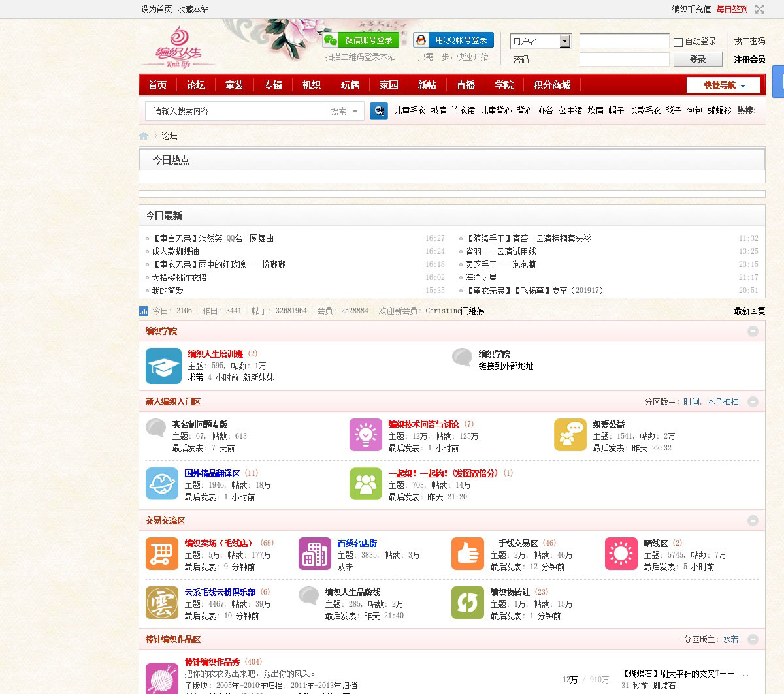Click the thumbs-up icon for 二手线交易区
Viewport: 784px width, 694px height.
pyautogui.click(x=468, y=554)
